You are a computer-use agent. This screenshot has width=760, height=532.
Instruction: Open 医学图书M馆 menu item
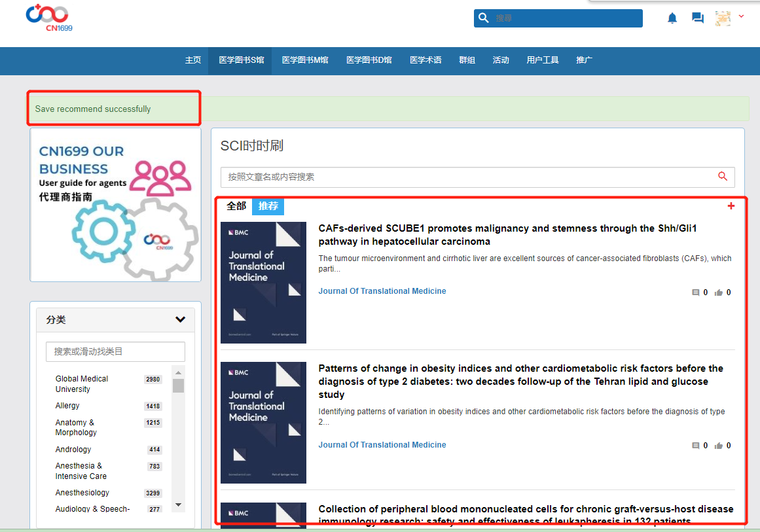pyautogui.click(x=305, y=60)
